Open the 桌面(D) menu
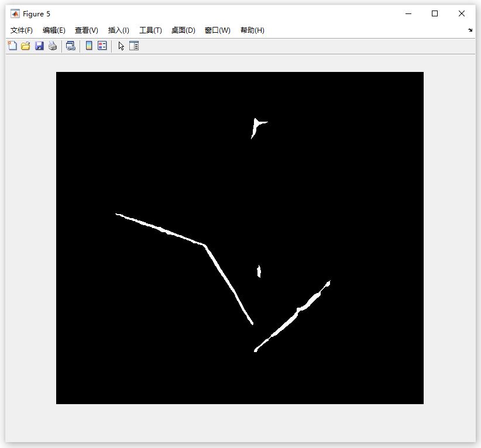Viewport: 481px width, 448px height. pos(183,30)
